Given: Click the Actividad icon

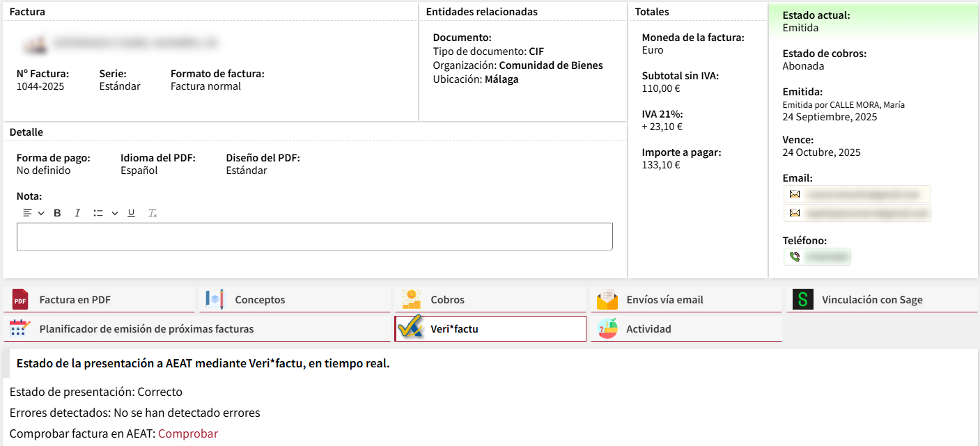Looking at the screenshot, I should tap(607, 329).
